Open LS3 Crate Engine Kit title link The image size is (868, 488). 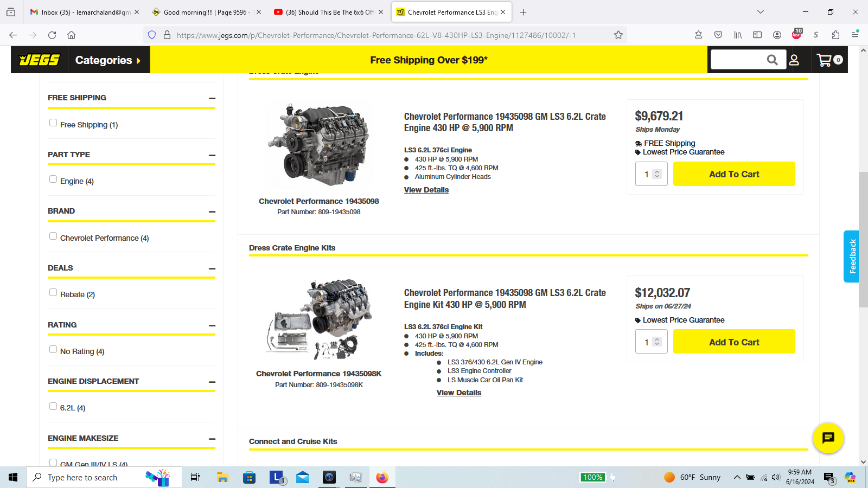click(x=505, y=299)
